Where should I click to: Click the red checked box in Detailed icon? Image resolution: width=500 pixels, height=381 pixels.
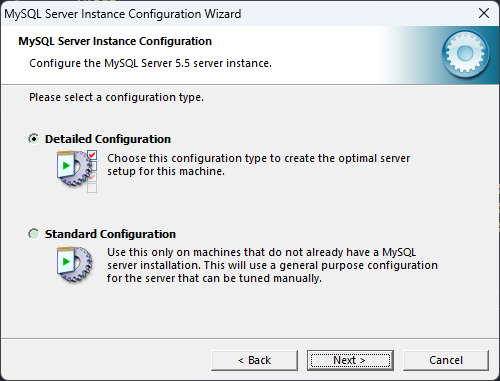(92, 155)
